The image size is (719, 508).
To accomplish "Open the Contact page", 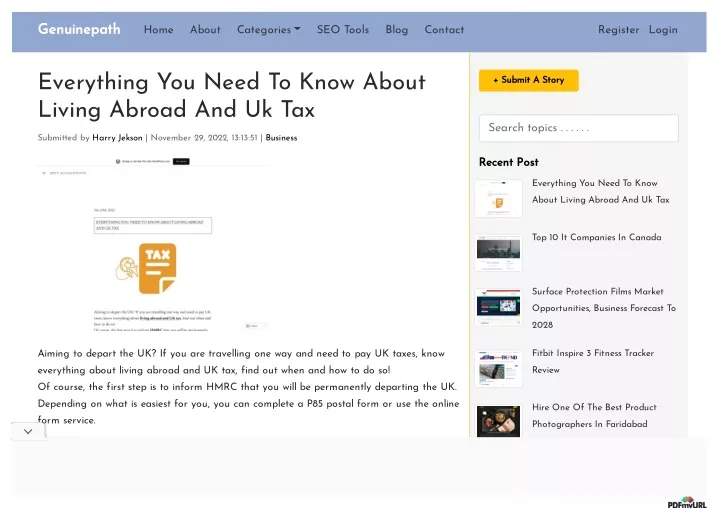I will pyautogui.click(x=444, y=30).
